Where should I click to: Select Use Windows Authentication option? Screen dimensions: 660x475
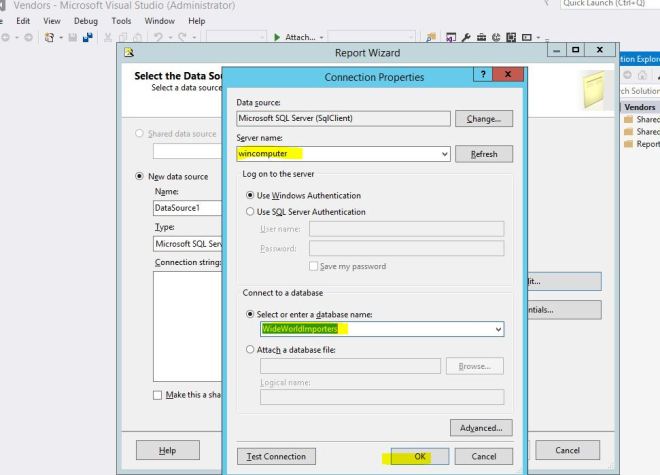coord(250,195)
